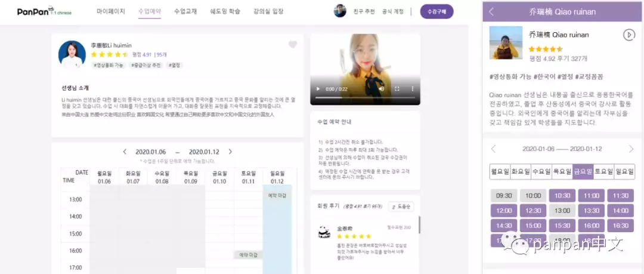Select the 월요일 day tab in right panel
Viewport: 644px width, 274px height.
500,171
